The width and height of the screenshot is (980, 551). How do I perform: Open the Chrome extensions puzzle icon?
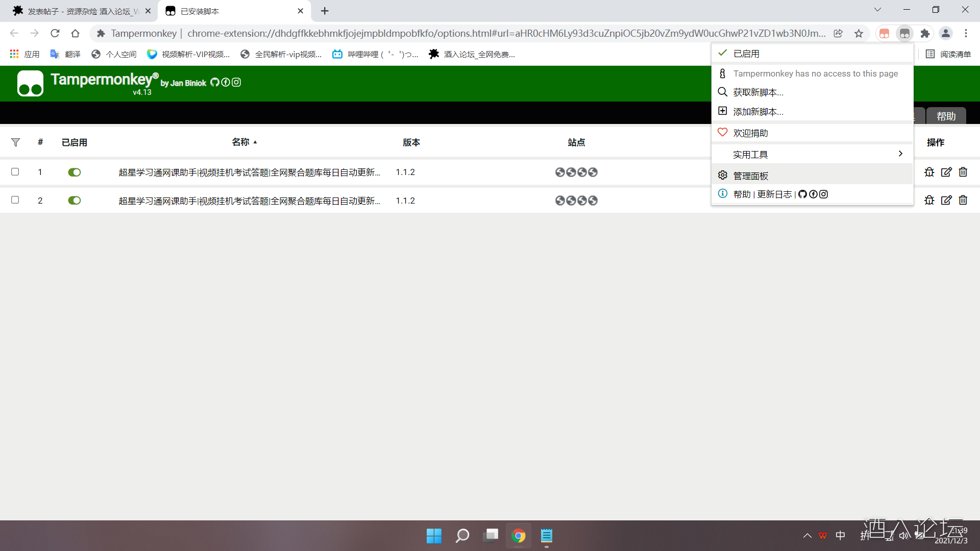point(925,33)
